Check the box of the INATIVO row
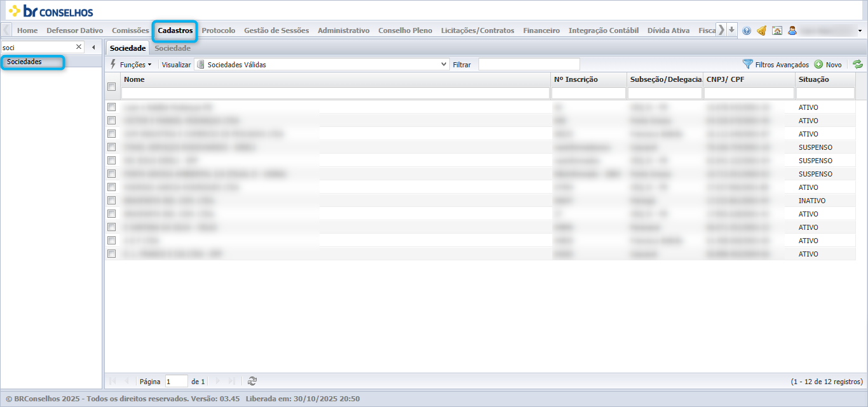Screen dimensions: 868x407 click(112, 200)
